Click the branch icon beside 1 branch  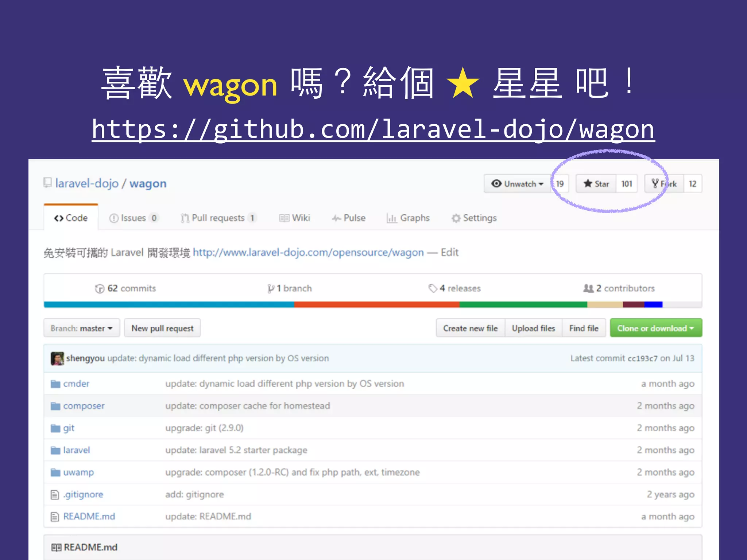(271, 289)
